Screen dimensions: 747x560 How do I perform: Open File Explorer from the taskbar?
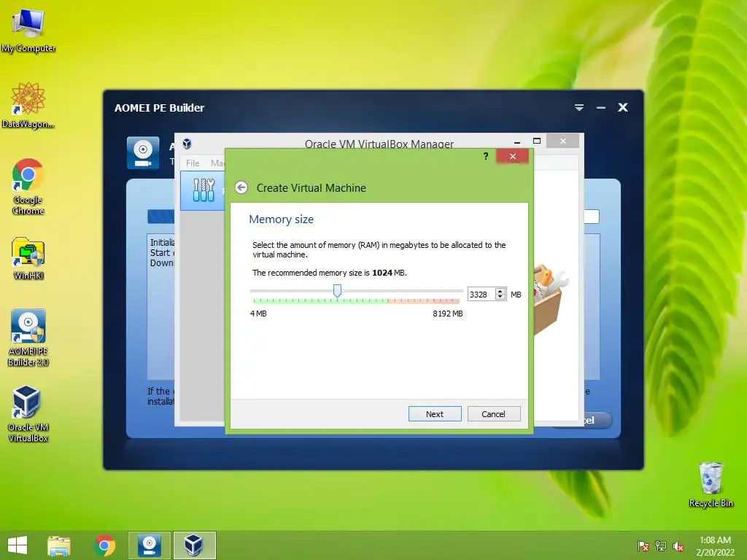point(59,545)
